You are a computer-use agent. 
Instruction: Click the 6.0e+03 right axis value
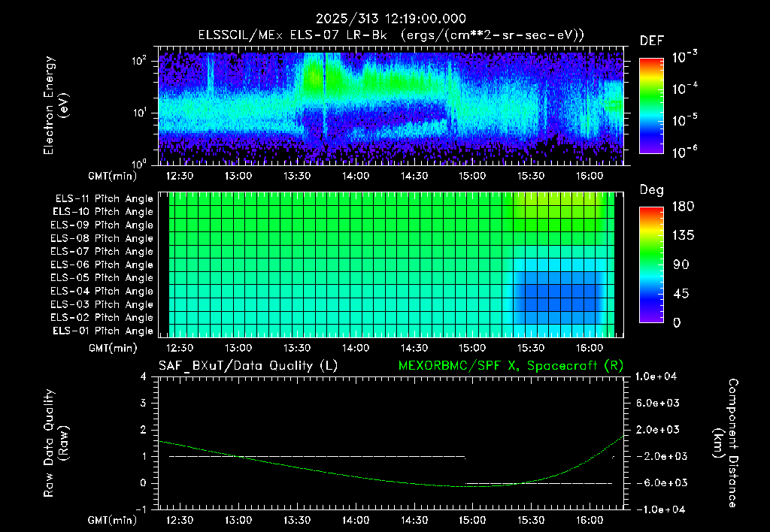coord(658,403)
